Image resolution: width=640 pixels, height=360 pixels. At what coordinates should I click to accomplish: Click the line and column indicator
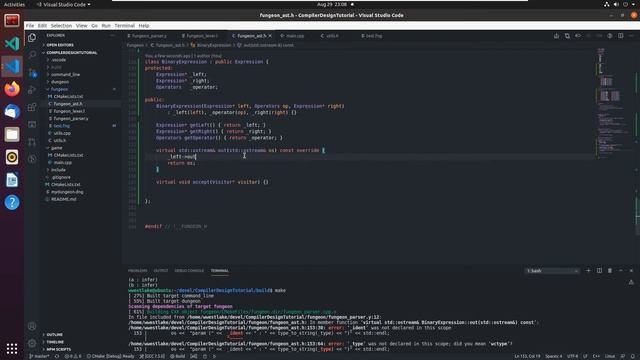click(528, 356)
